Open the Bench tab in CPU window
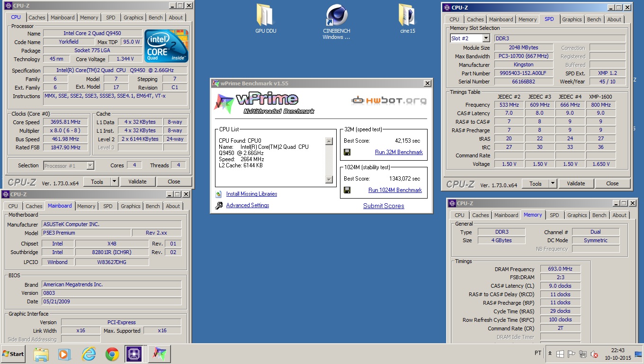 [156, 18]
